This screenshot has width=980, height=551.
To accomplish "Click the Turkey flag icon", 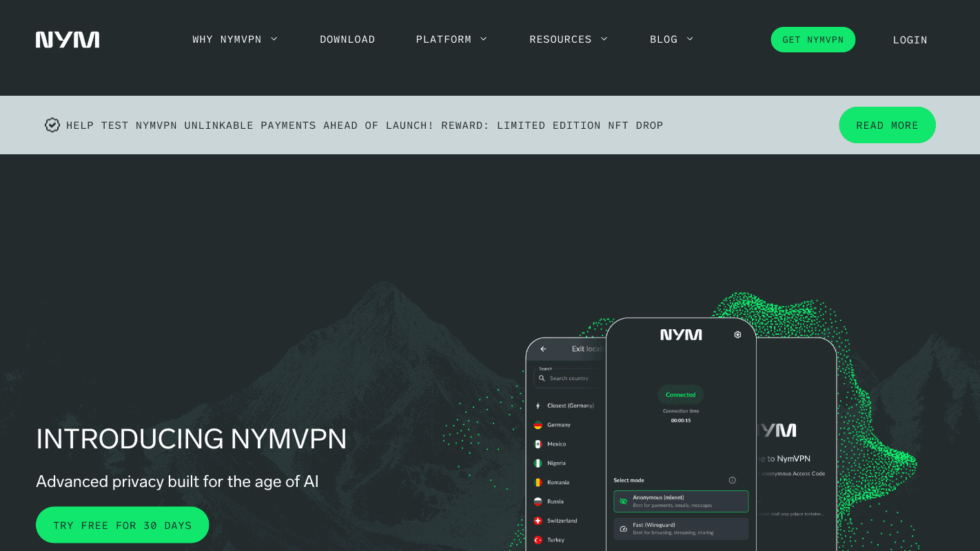I will coord(538,541).
